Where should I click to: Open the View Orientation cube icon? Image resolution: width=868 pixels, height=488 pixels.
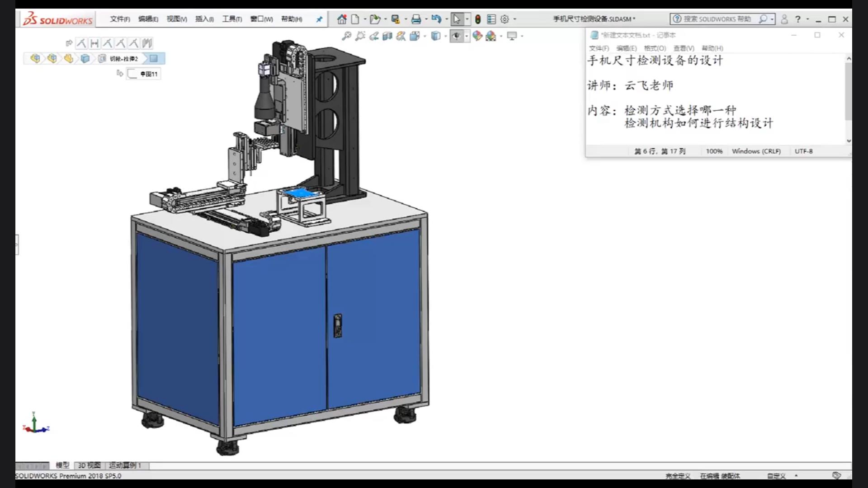tap(415, 36)
